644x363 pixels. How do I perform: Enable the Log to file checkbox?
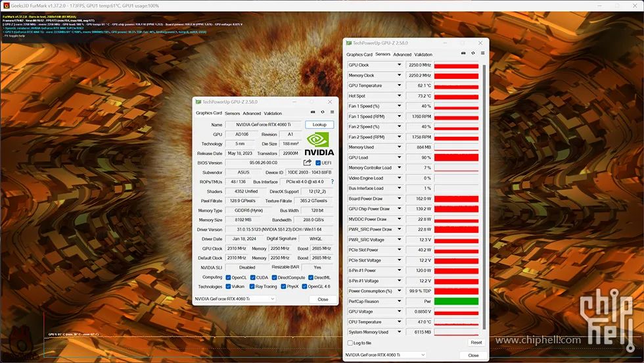point(350,343)
